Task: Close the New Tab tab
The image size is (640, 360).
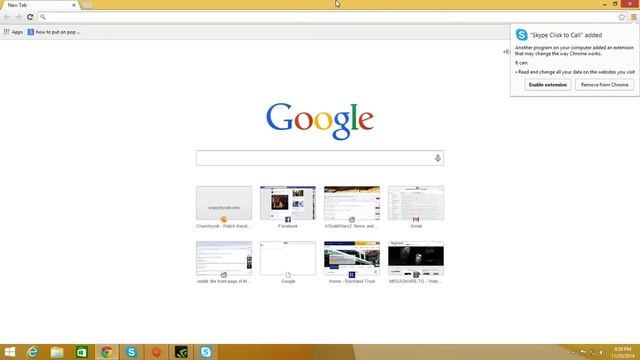Action: pyautogui.click(x=74, y=5)
